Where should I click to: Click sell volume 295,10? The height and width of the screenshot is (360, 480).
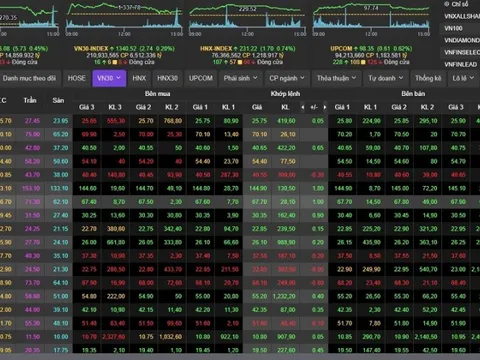428,121
